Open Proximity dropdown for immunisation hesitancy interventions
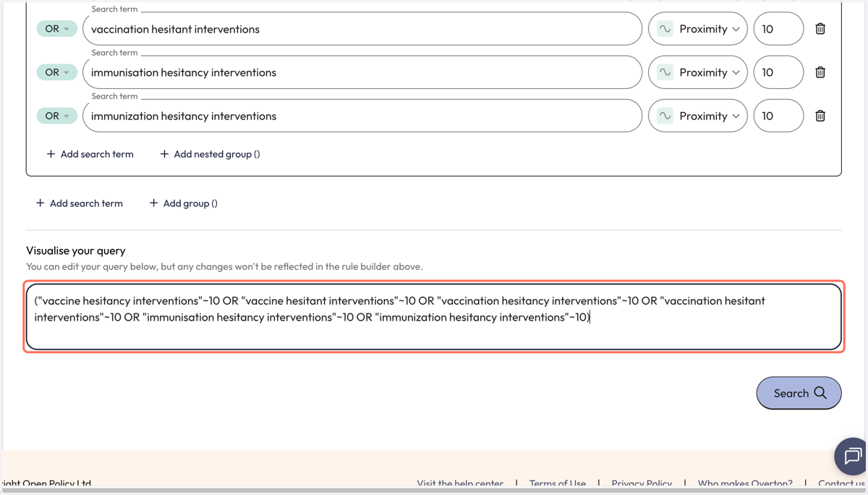 point(698,72)
